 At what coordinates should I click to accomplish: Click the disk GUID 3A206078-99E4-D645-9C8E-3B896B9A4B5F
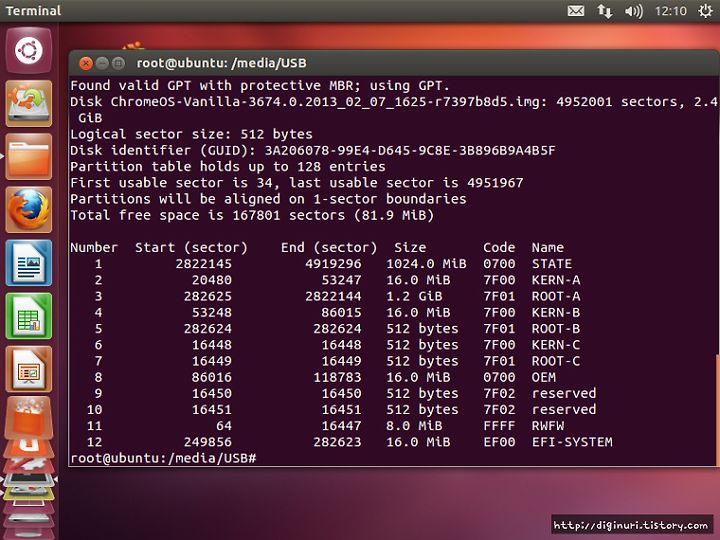(410, 150)
